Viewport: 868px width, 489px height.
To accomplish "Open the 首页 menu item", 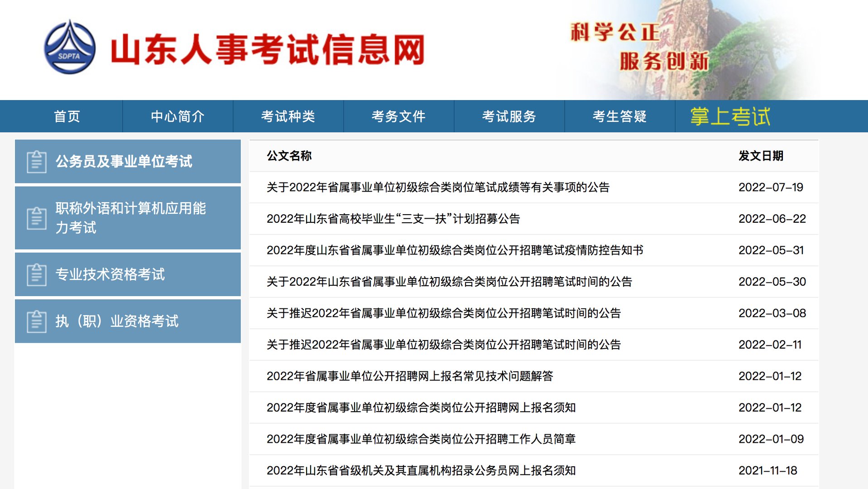I will coord(67,116).
